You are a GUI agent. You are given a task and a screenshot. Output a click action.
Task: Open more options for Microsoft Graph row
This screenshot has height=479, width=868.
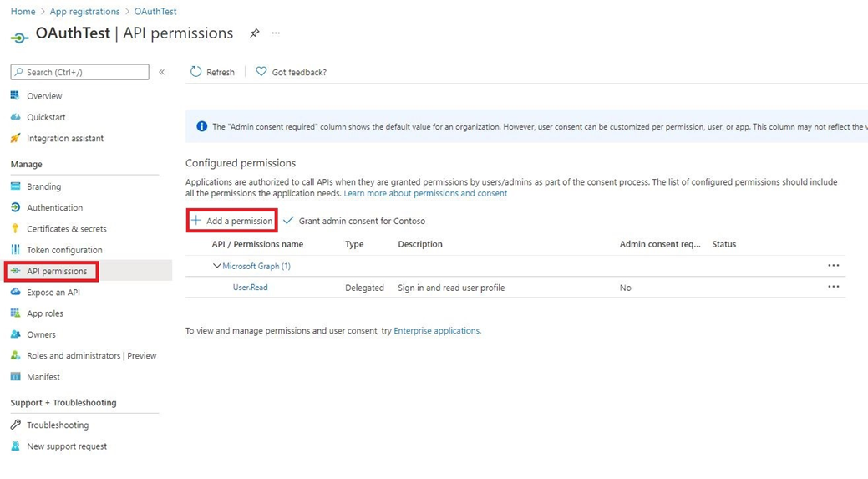coord(833,266)
